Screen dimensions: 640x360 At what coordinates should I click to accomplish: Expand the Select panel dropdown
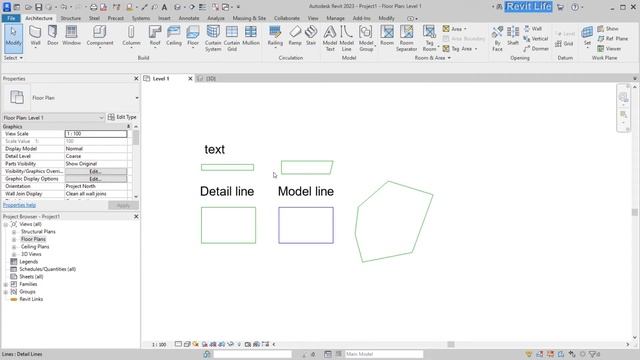13,58
